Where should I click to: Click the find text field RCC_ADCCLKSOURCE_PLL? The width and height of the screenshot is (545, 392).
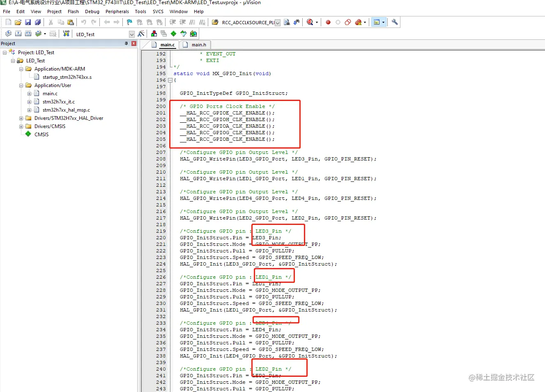click(248, 23)
